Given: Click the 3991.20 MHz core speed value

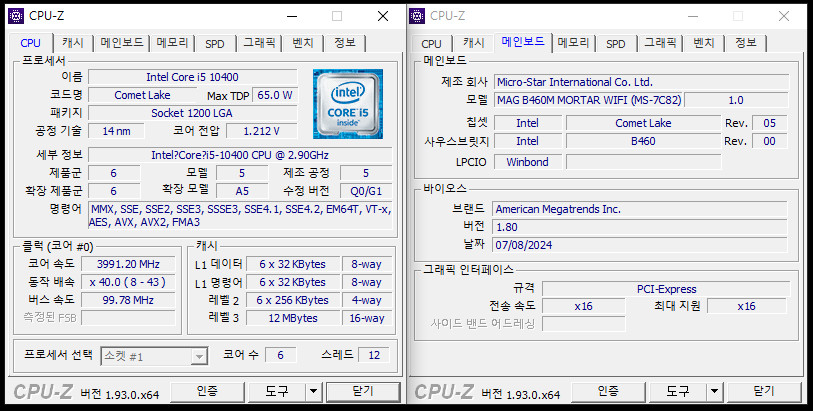Looking at the screenshot, I should tap(128, 264).
